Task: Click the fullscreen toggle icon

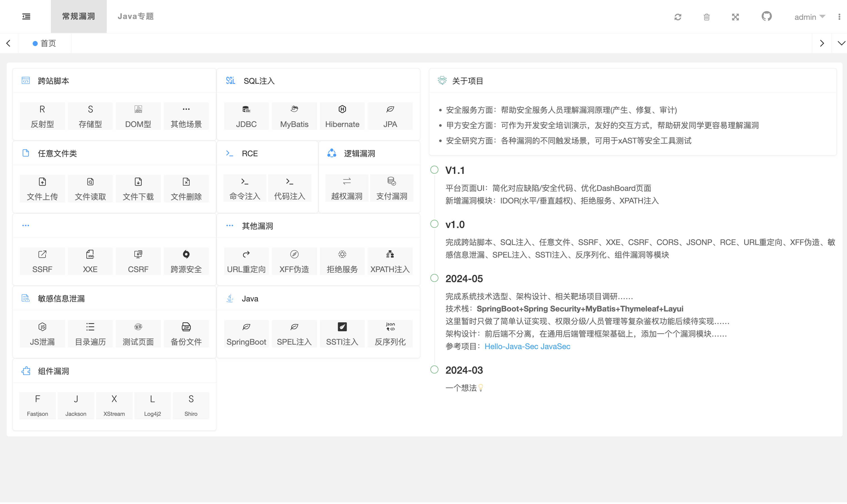Action: (736, 17)
